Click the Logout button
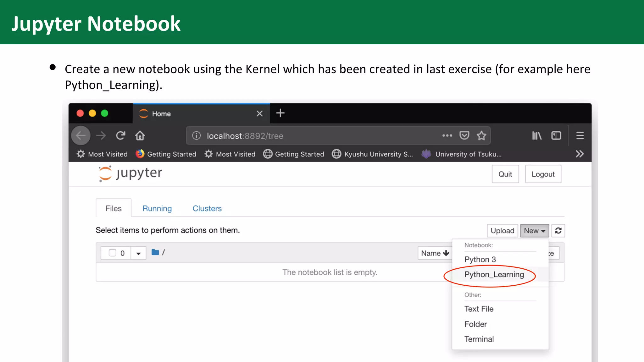The width and height of the screenshot is (644, 362). tap(543, 174)
